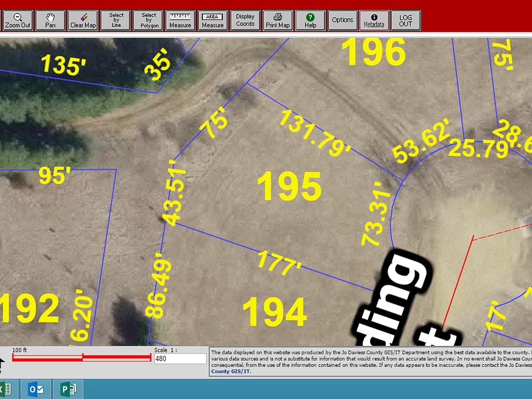532x399 pixels.
Task: Open the Area Measure tool
Action: pos(213,21)
